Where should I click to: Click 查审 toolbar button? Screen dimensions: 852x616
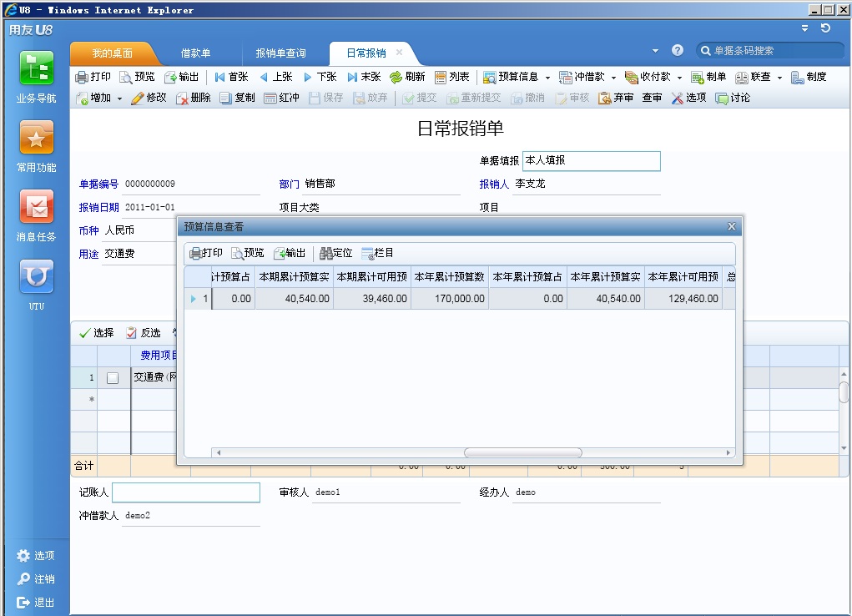(x=652, y=98)
